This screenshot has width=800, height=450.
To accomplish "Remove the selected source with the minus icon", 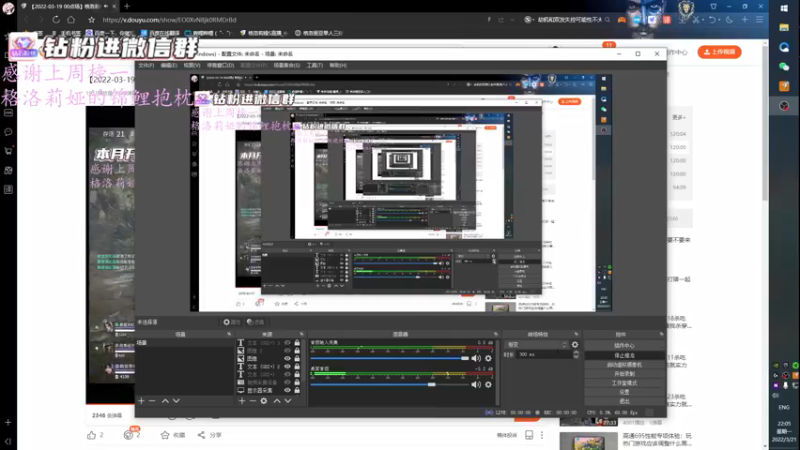I will pyautogui.click(x=253, y=401).
